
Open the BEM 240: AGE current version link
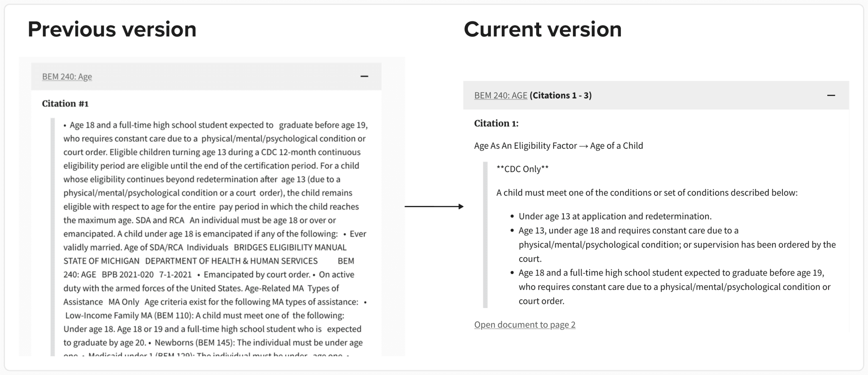click(500, 95)
